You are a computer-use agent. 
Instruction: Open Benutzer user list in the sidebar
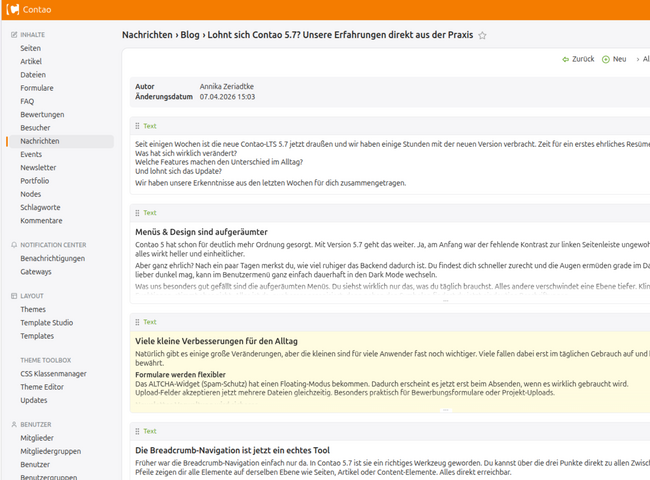35,464
